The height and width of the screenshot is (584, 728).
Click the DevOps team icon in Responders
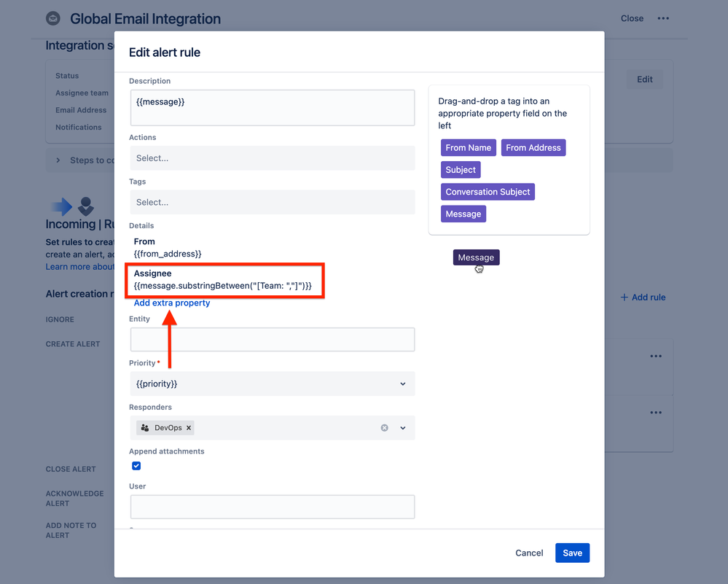coord(145,428)
